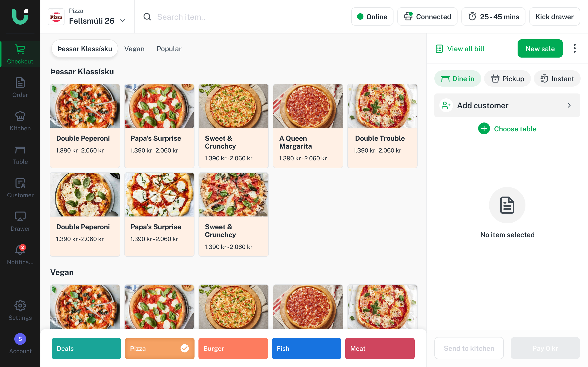Switch to the Popular tab
The image size is (588, 367).
(169, 48)
